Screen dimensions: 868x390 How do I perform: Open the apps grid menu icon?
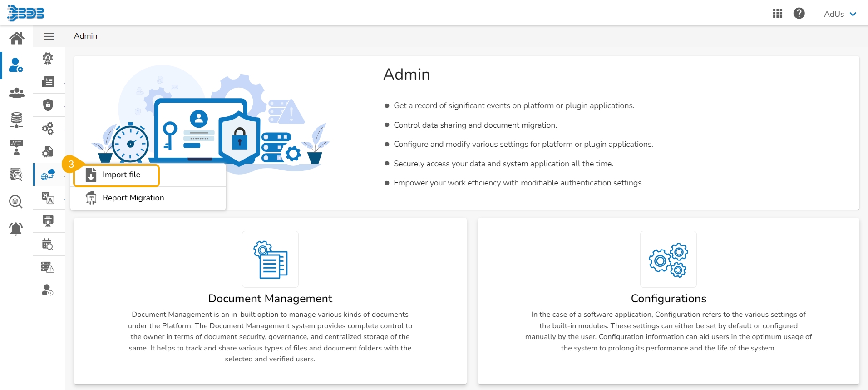tap(778, 14)
